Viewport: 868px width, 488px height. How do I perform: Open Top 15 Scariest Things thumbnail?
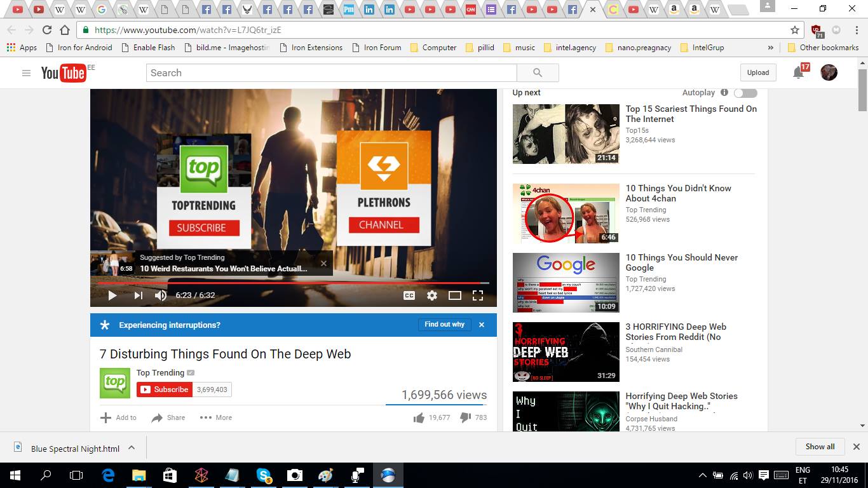[x=566, y=134]
